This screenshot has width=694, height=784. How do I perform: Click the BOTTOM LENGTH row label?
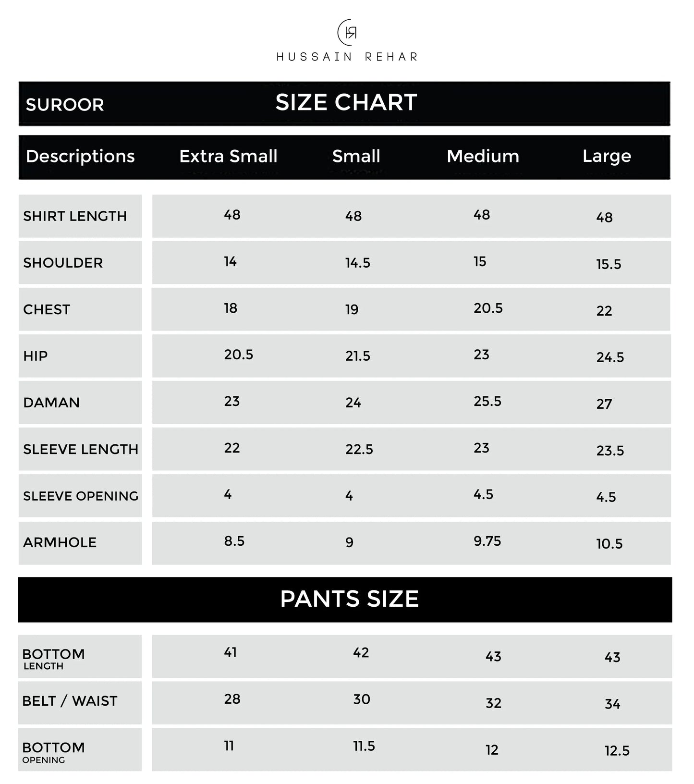click(53, 658)
